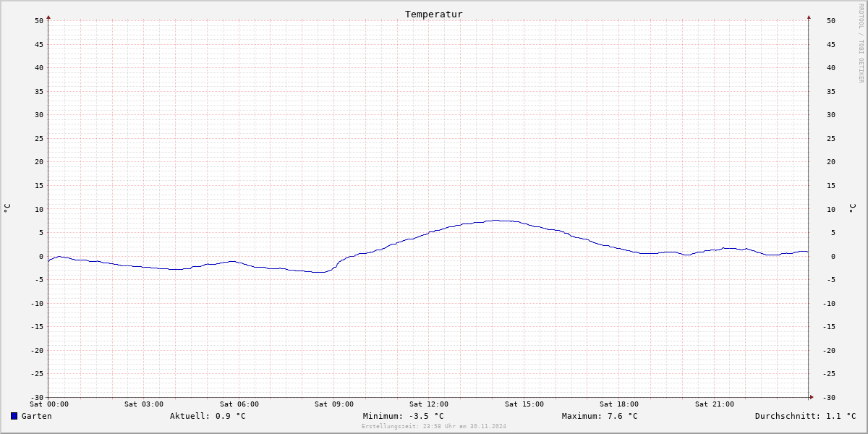Screen dimensions: 868x434
Task: Click the Sat 15:00 time axis label
Action: [x=524, y=404]
